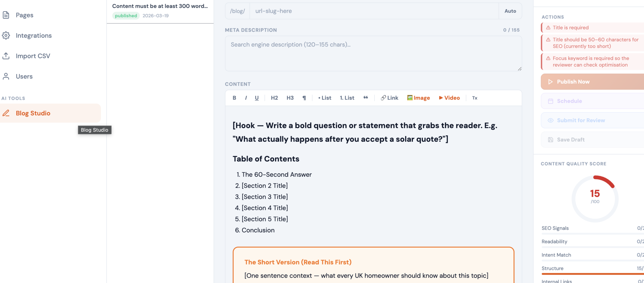Apply H2 heading style
Screen dimensions: 644x283
274,98
